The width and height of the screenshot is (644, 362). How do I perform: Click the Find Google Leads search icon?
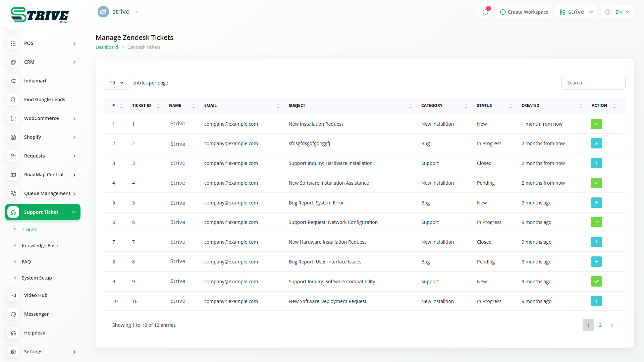[13, 100]
